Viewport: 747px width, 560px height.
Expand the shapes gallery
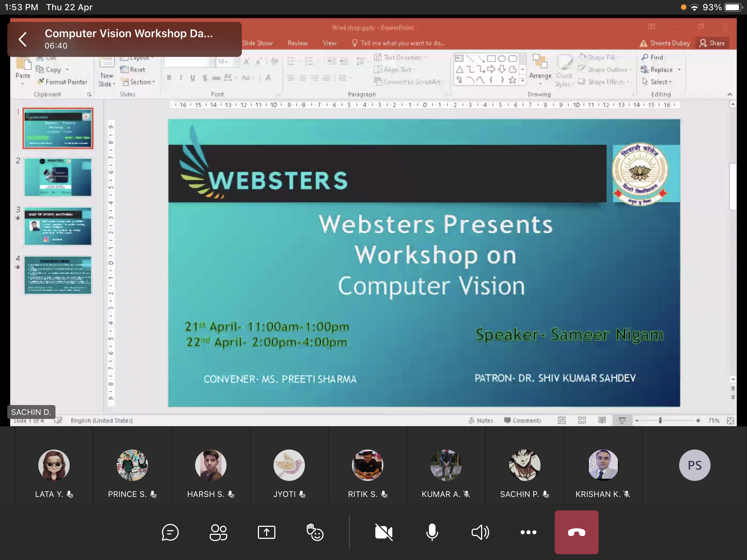pyautogui.click(x=523, y=81)
